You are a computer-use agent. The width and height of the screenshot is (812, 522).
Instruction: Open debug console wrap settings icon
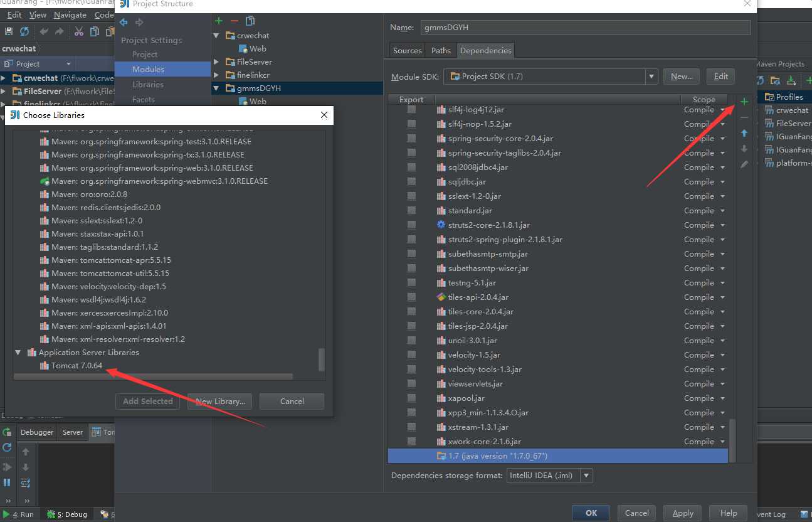pos(26,482)
